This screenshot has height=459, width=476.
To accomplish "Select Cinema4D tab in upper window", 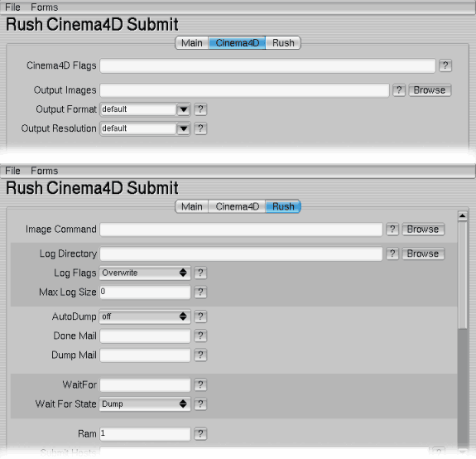I will point(237,43).
